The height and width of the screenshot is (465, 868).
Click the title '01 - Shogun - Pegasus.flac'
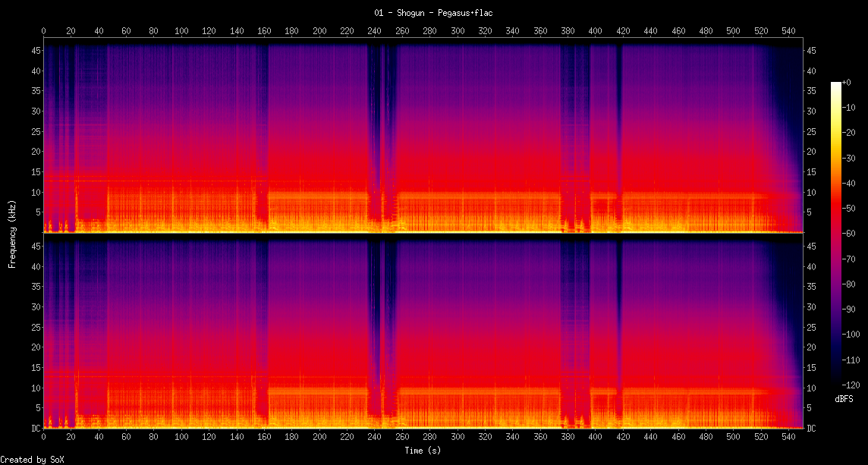tap(433, 13)
